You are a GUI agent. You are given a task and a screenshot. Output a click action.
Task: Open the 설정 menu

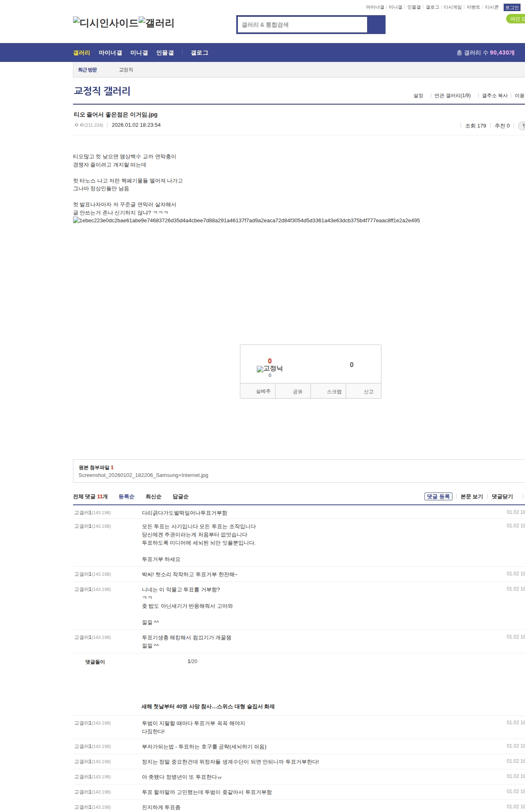pos(418,96)
